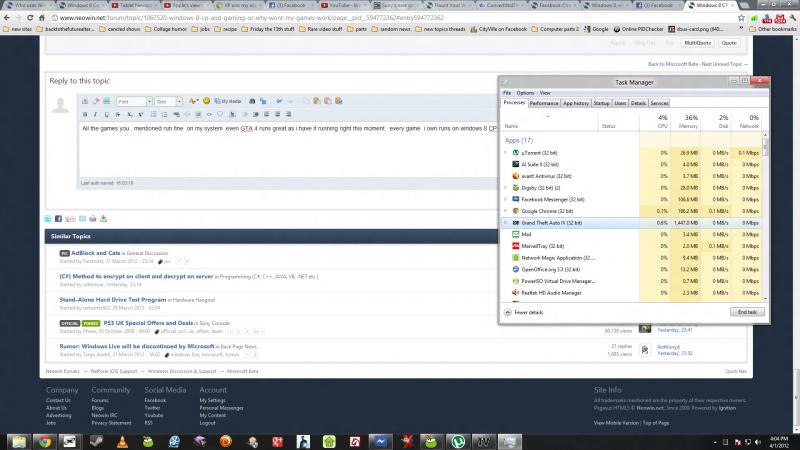
Task: Open VLC media player from the taskbar
Action: point(122,442)
